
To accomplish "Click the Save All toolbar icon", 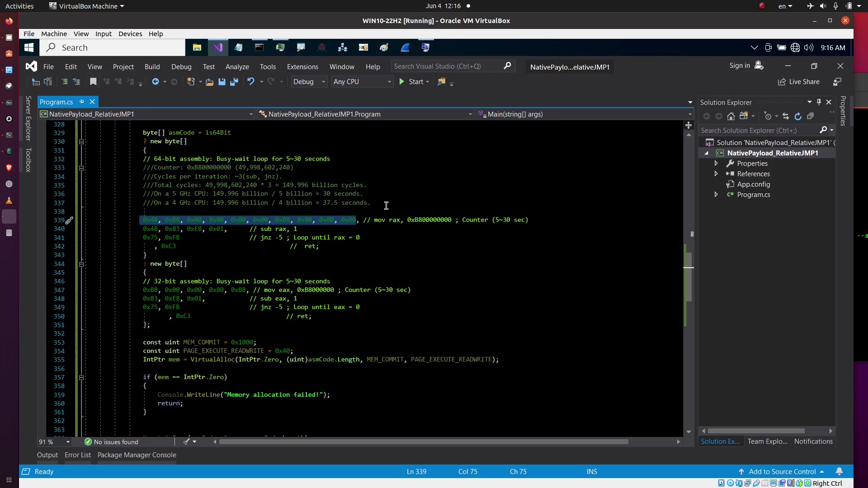I will pyautogui.click(x=234, y=82).
